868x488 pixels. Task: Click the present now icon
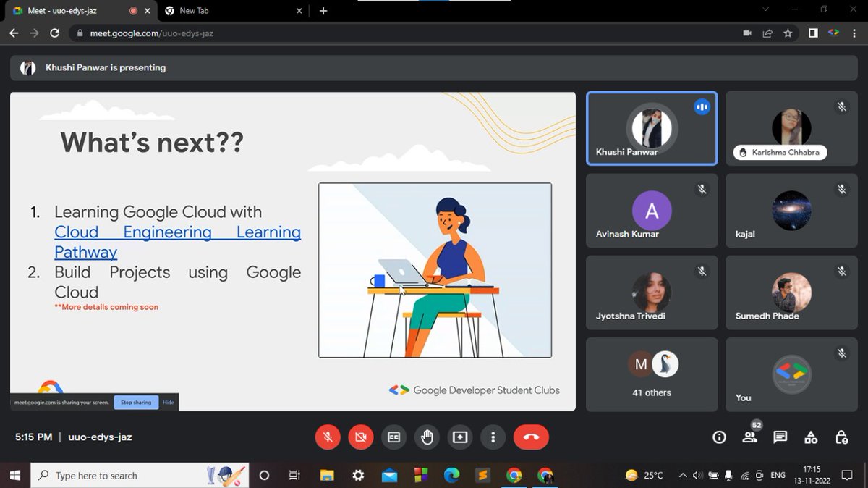click(459, 437)
